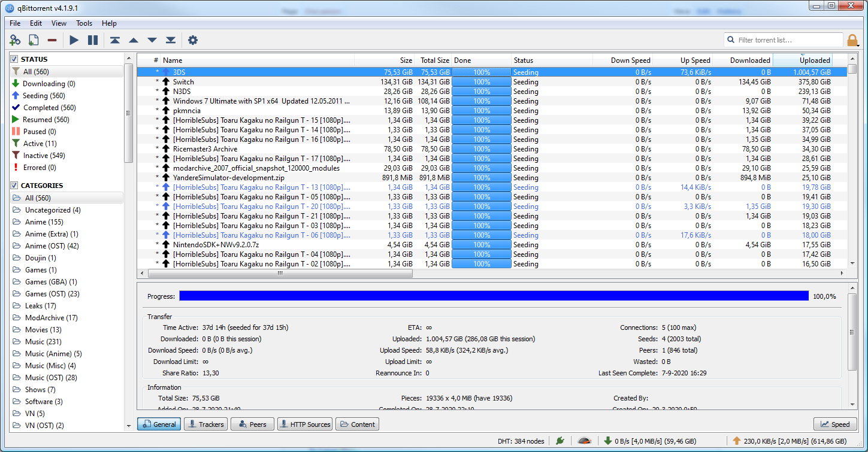The height and width of the screenshot is (452, 868).
Task: Delete selected torrent toolbar icon
Action: pos(52,40)
